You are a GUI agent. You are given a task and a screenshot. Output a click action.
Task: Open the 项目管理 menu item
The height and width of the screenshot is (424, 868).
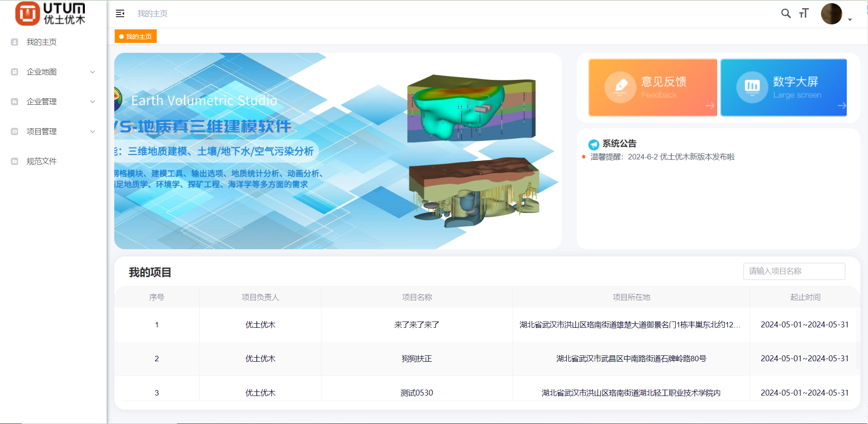click(53, 131)
